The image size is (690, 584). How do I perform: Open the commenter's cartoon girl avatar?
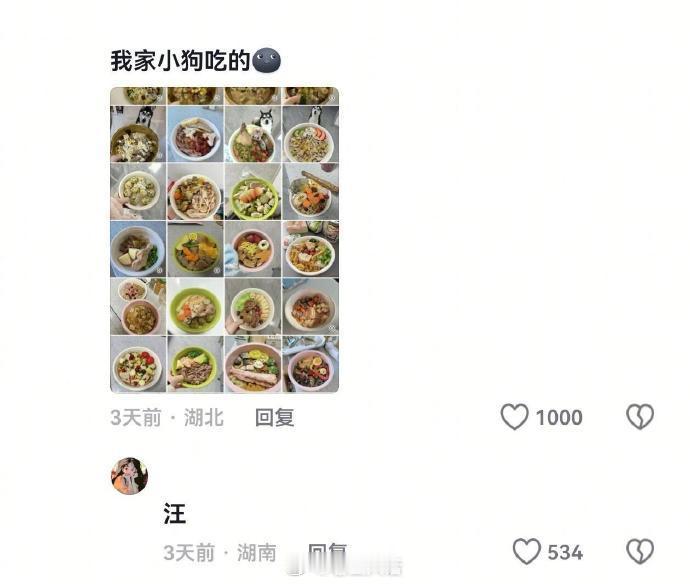[x=129, y=476]
